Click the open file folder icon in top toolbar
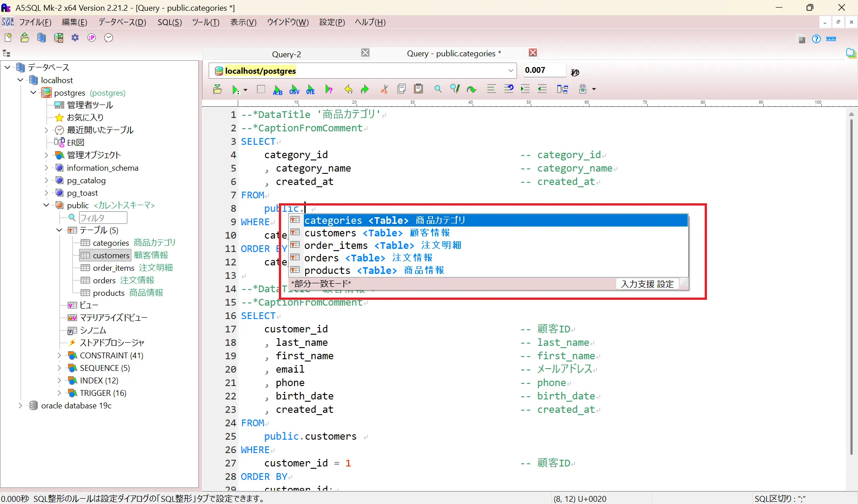The width and height of the screenshot is (858, 504). pyautogui.click(x=25, y=38)
